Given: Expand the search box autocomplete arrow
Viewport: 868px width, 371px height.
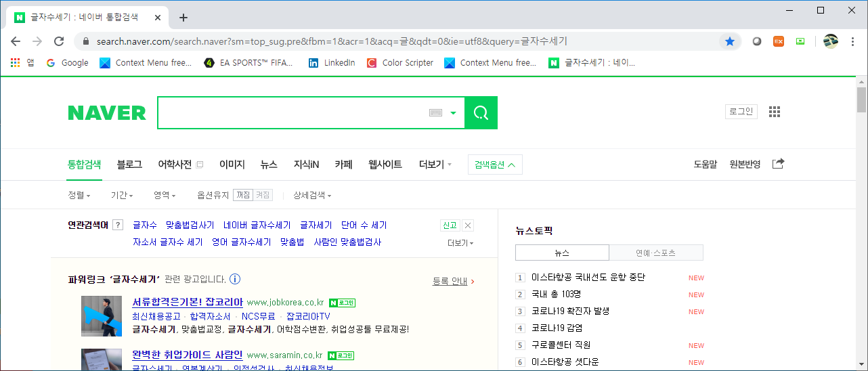Looking at the screenshot, I should 453,113.
